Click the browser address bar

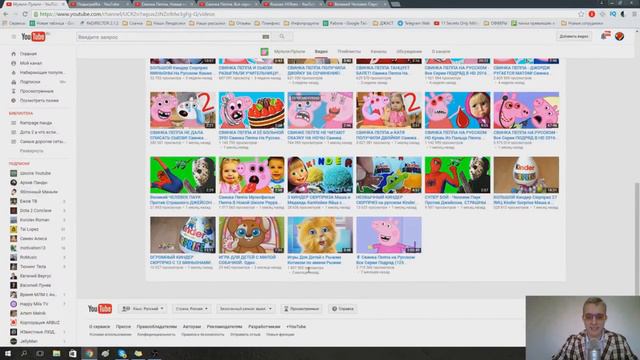click(304, 14)
